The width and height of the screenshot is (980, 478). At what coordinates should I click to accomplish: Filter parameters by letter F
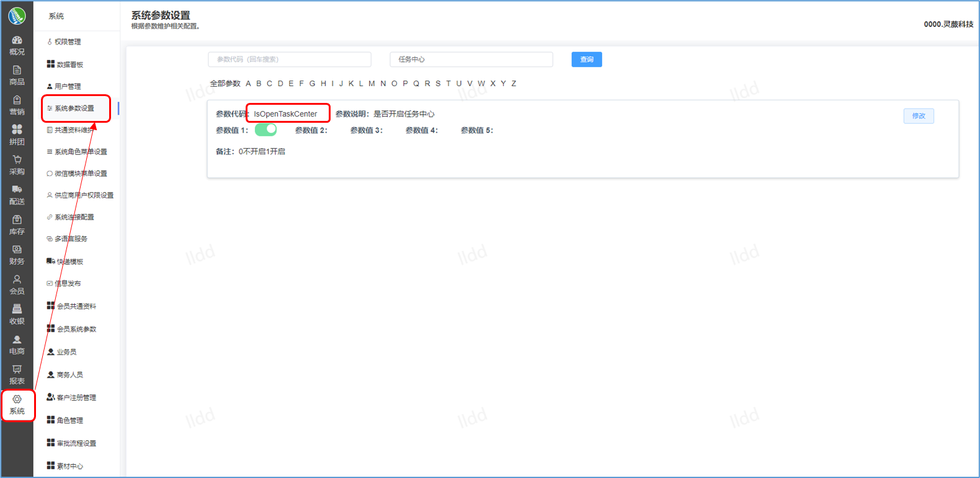[x=301, y=84]
